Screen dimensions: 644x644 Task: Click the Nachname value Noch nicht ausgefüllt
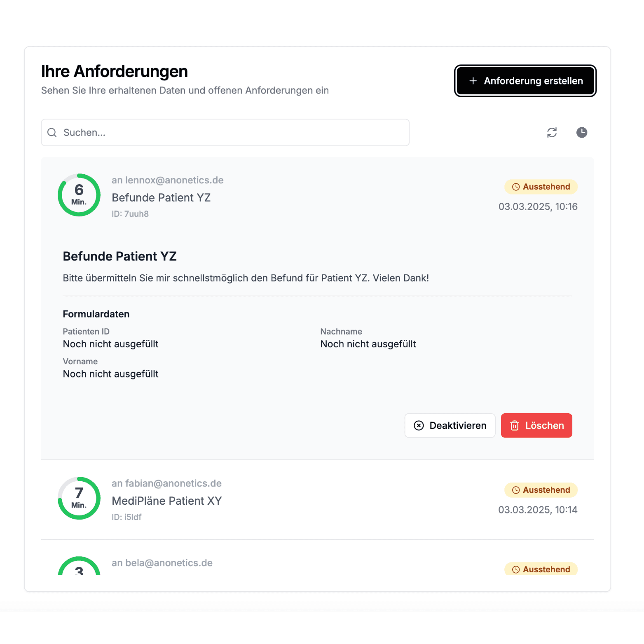368,344
